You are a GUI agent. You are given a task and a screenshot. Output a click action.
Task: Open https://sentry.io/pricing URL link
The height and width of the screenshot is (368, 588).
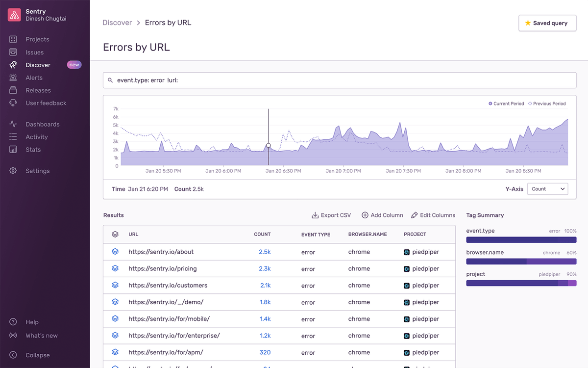(163, 268)
